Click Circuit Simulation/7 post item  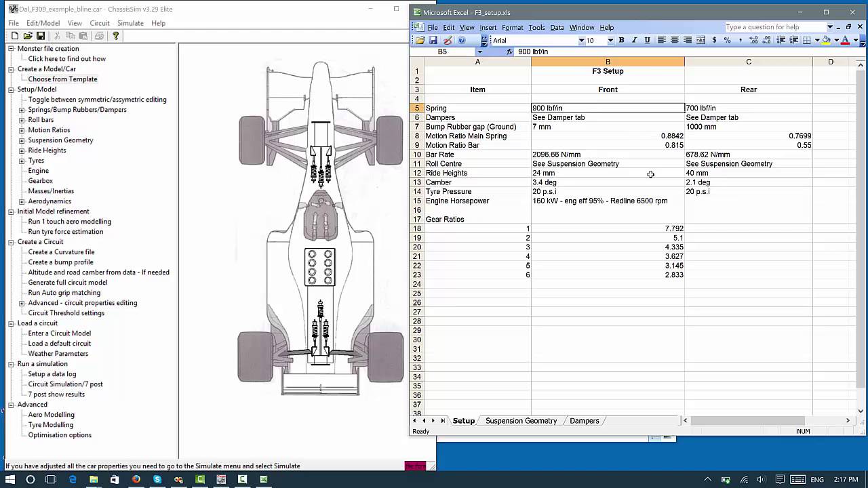pyautogui.click(x=65, y=384)
